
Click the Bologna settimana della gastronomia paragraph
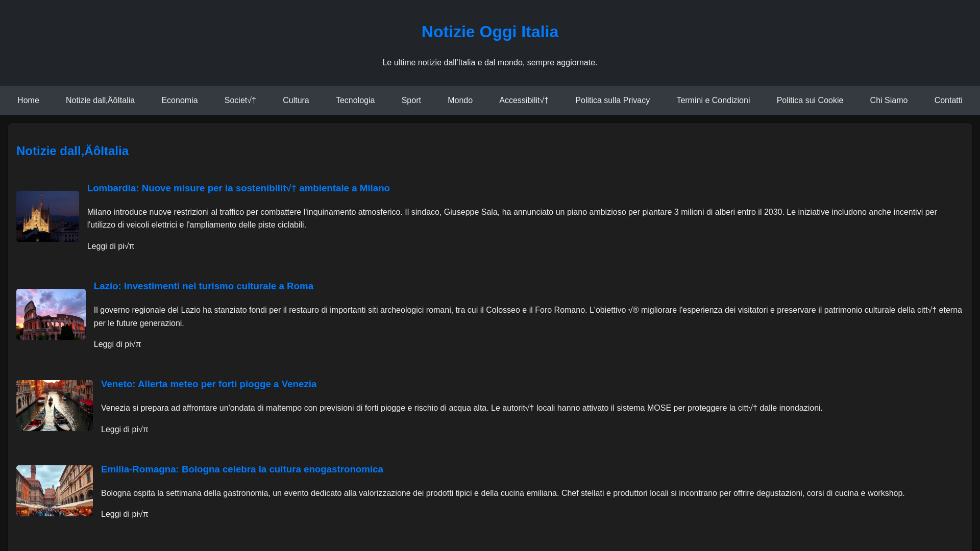click(x=503, y=493)
